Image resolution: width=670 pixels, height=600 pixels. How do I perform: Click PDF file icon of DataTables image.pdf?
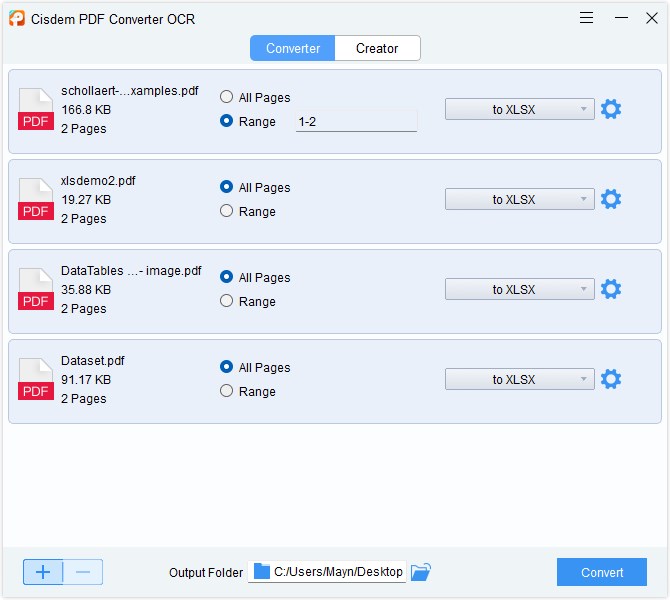(35, 289)
